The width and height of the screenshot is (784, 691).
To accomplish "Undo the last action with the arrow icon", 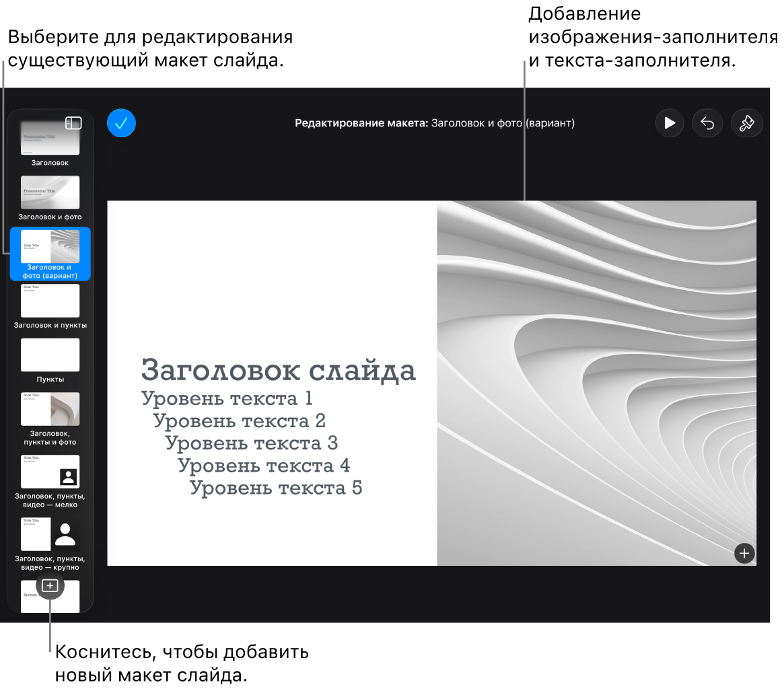I will pos(707,123).
